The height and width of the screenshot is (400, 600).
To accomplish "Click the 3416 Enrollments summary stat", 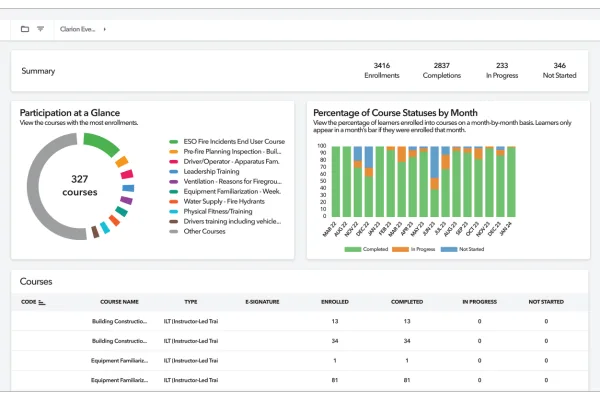I will click(382, 68).
